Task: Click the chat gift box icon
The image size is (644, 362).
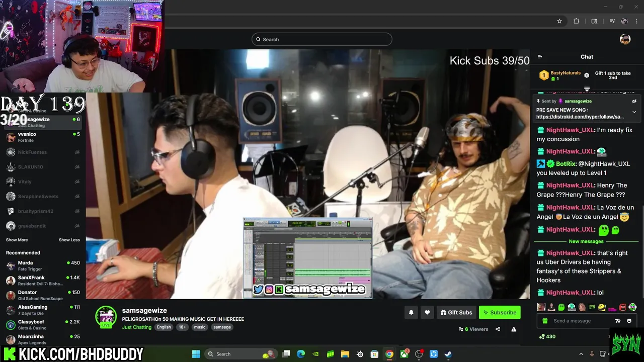Action: coord(545,321)
